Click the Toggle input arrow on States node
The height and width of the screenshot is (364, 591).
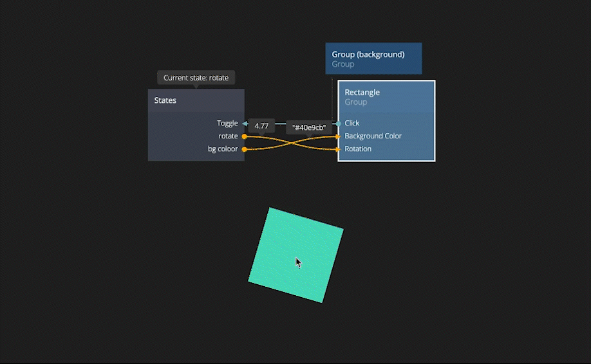(x=245, y=123)
